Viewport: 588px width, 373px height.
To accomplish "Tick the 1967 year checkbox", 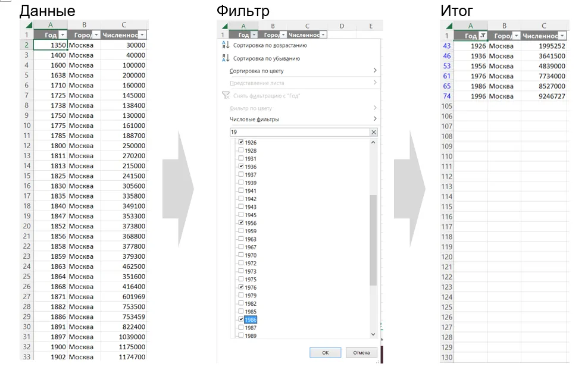I will (241, 247).
